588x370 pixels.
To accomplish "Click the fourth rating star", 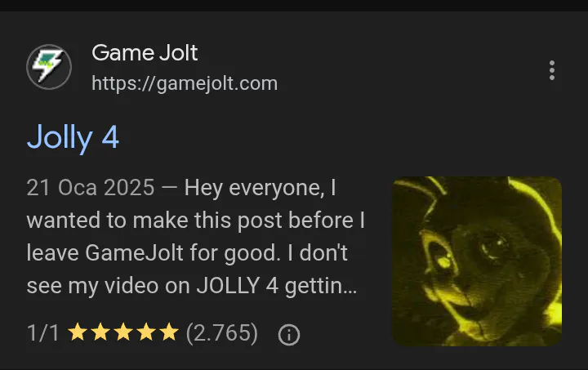I will [146, 332].
